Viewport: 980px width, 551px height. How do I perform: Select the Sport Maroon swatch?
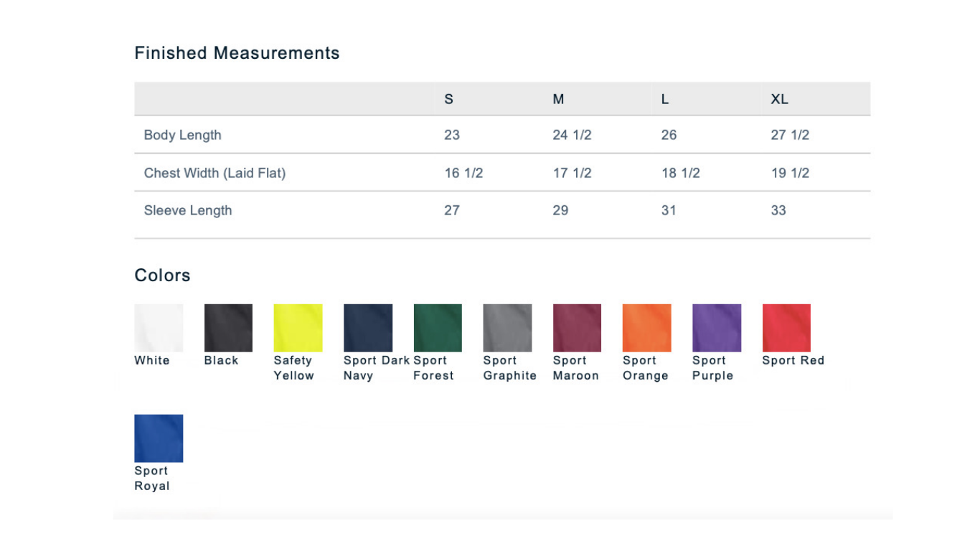pos(577,328)
